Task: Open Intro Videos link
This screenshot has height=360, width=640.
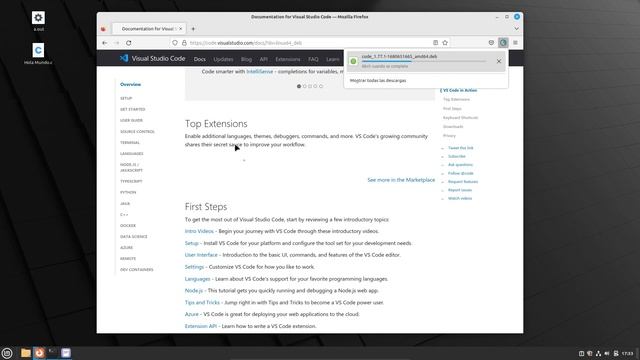Action: point(199,231)
